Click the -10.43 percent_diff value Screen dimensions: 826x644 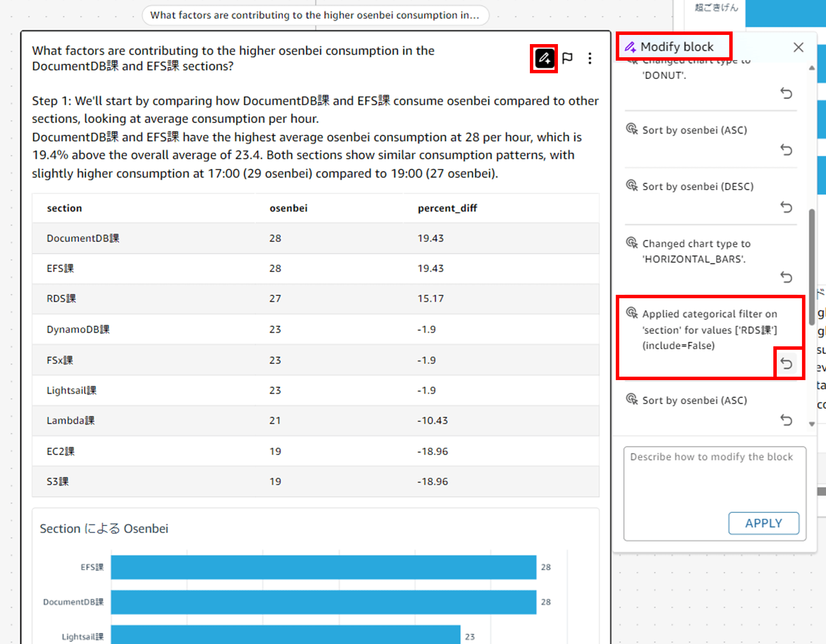(432, 421)
